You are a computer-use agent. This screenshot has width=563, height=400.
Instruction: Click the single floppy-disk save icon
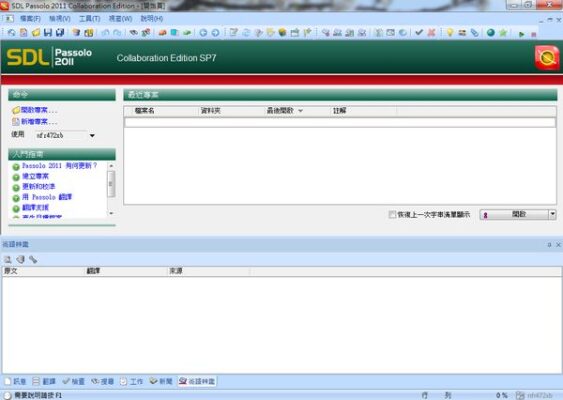coord(48,33)
